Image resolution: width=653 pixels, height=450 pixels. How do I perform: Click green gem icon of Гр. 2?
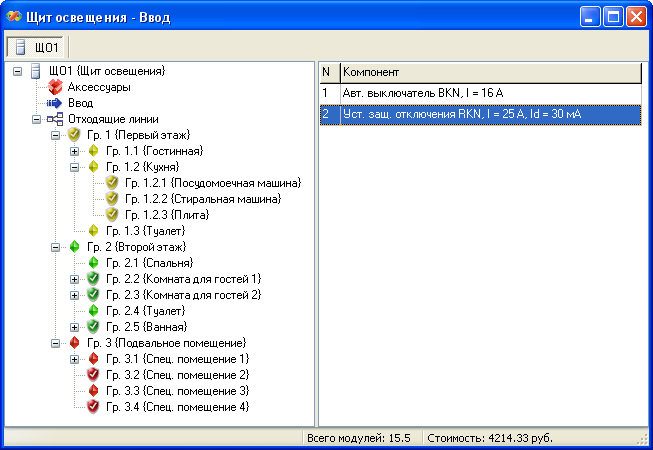(x=74, y=247)
